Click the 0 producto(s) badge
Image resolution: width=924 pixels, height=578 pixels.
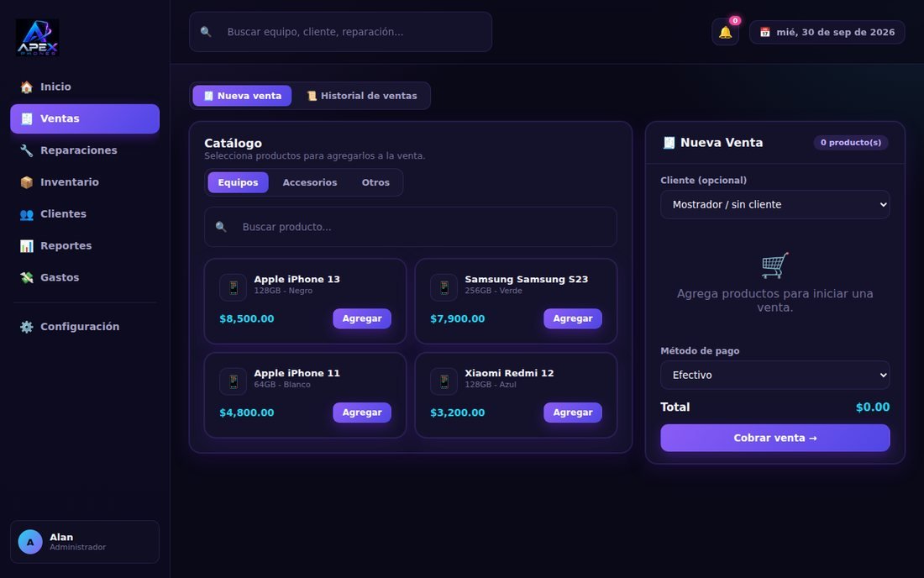point(851,143)
